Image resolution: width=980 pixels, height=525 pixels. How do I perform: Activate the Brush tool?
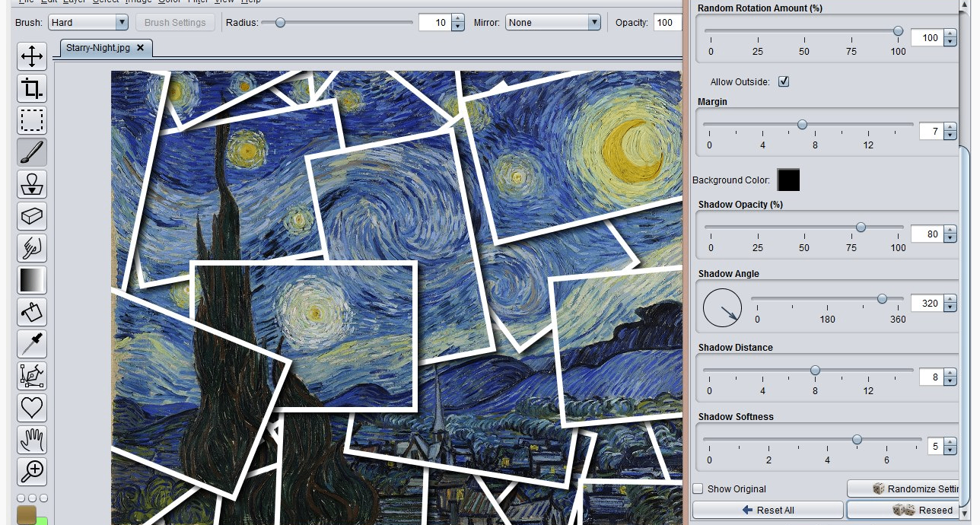coord(32,152)
